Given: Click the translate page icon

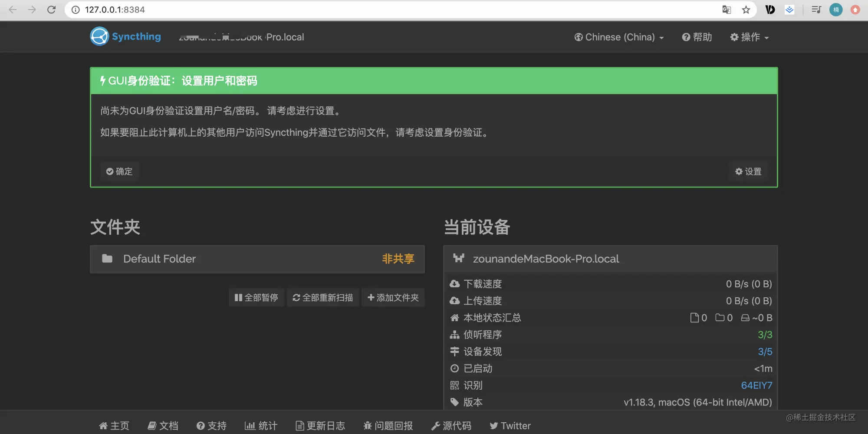Looking at the screenshot, I should coord(727,10).
